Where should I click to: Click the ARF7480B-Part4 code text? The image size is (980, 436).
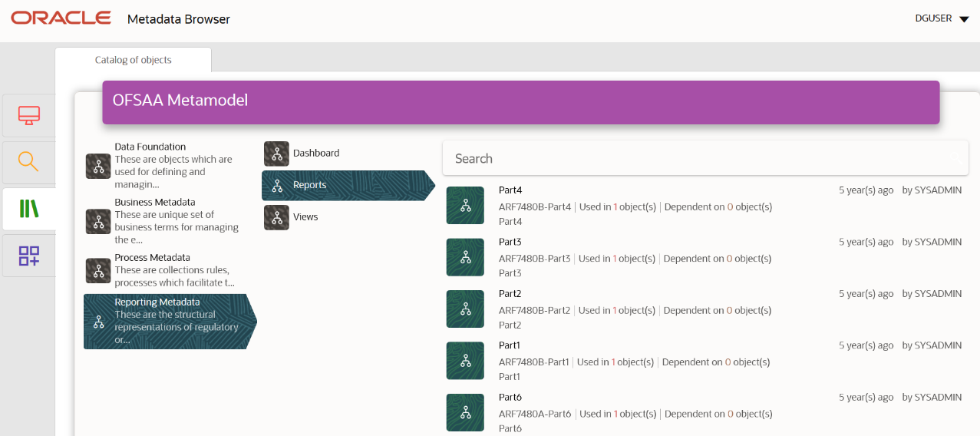click(x=535, y=206)
